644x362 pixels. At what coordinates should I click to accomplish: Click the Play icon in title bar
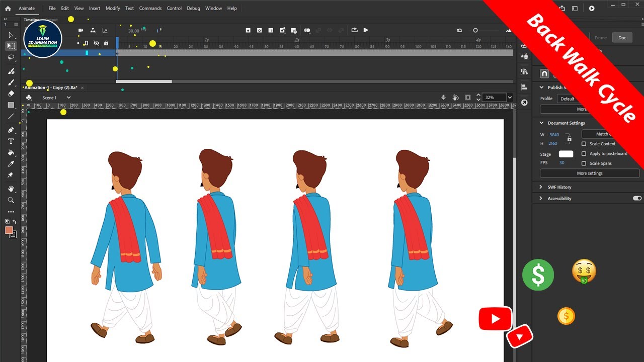tap(592, 8)
